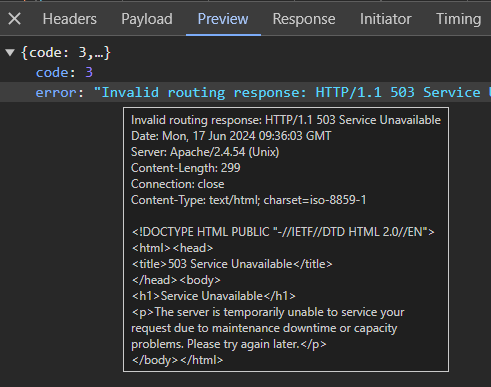Click the '</body></html>' line
This screenshot has height=387, width=491.
177,360
